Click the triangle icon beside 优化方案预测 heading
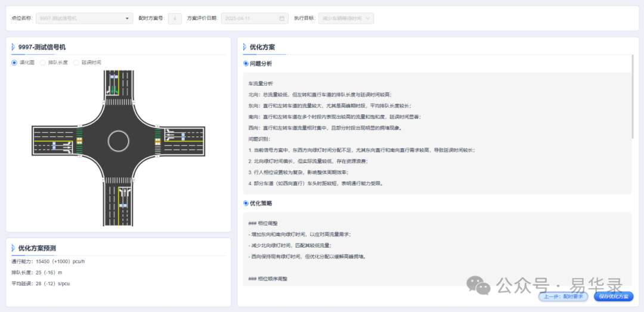 click(x=13, y=248)
